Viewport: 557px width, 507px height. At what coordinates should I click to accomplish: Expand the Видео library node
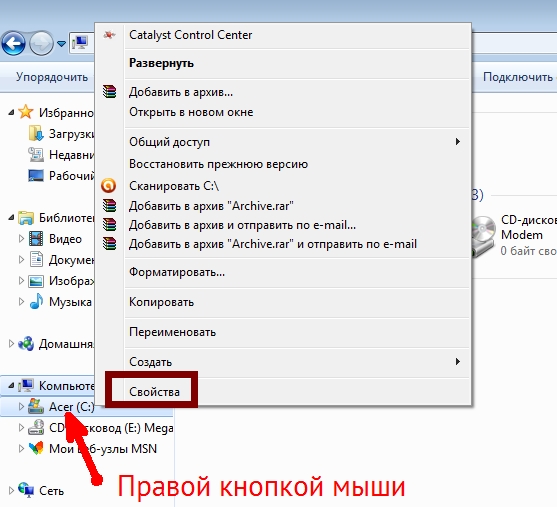(21, 238)
